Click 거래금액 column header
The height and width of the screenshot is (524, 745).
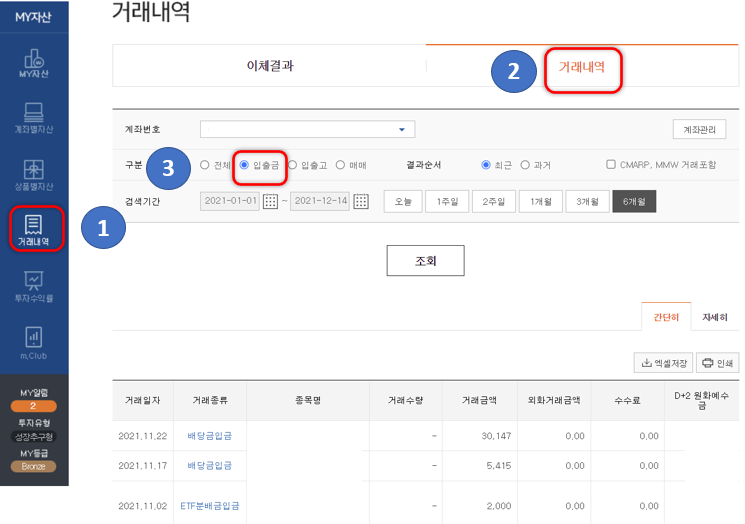pyautogui.click(x=479, y=400)
